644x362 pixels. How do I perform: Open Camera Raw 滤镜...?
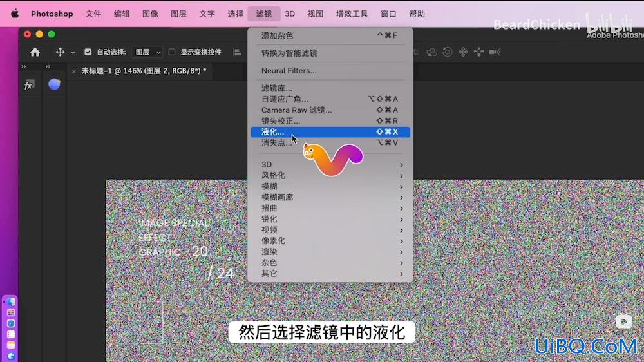pos(330,110)
